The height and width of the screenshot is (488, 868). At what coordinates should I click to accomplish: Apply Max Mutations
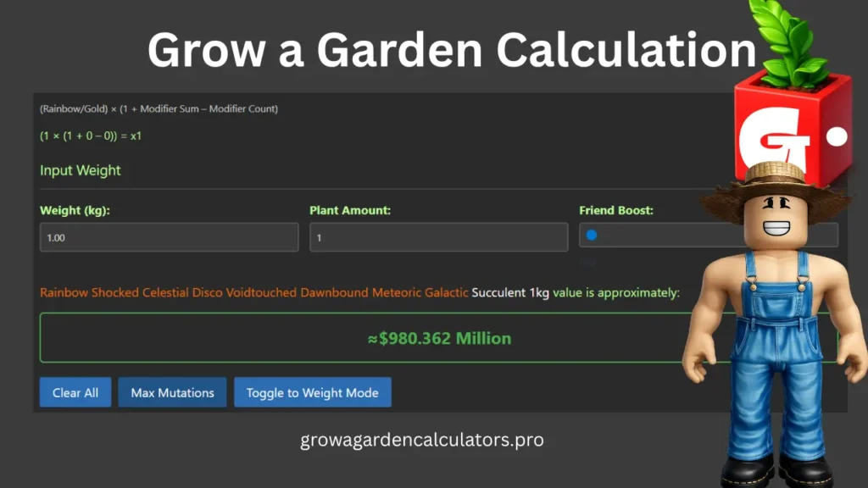tap(172, 392)
